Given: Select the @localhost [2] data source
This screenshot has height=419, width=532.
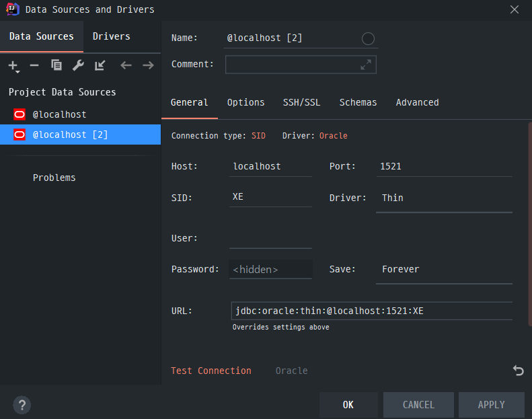Looking at the screenshot, I should coord(81,135).
